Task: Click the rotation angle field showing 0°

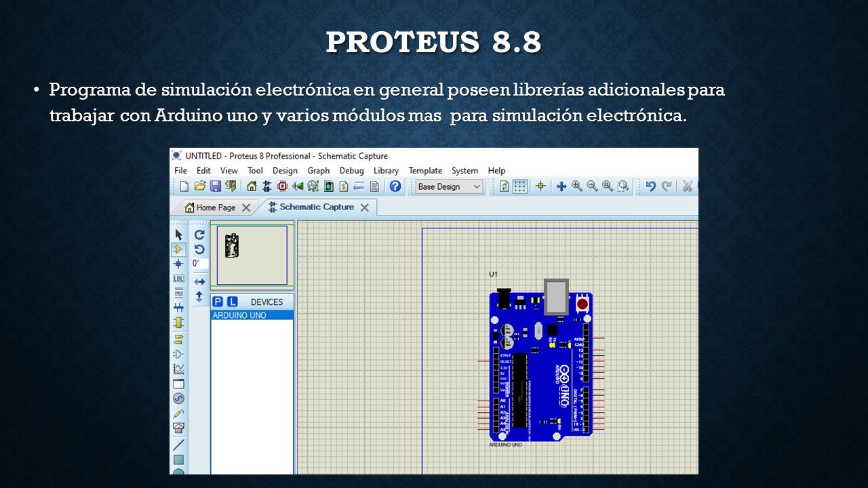Action: click(199, 264)
